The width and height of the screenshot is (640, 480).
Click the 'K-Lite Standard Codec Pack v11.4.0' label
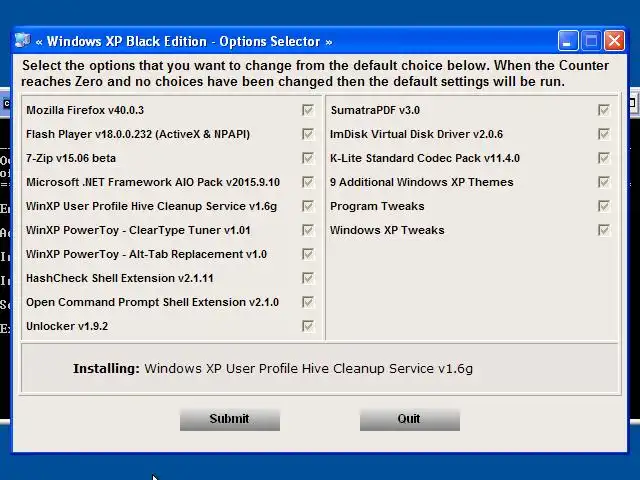pyautogui.click(x=425, y=158)
